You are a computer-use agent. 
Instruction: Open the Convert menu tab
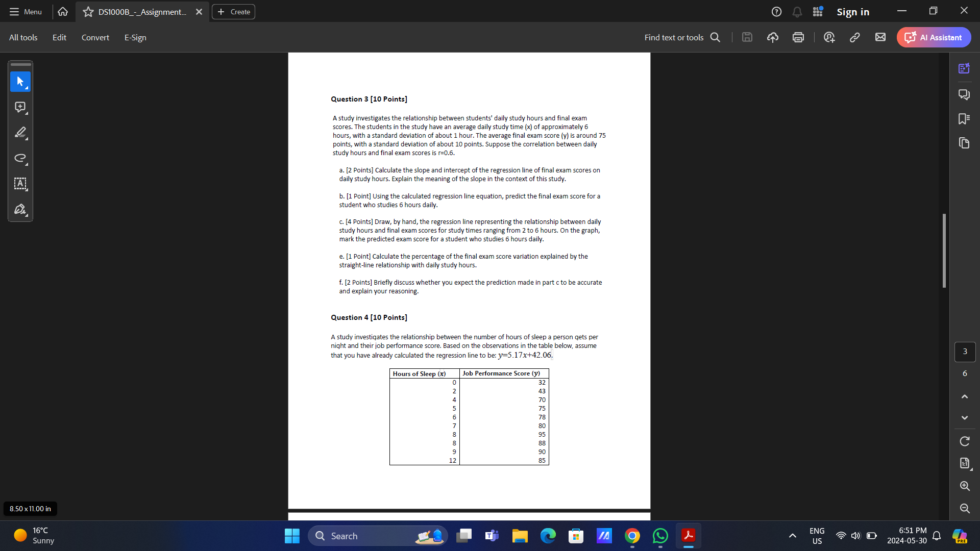coord(95,37)
